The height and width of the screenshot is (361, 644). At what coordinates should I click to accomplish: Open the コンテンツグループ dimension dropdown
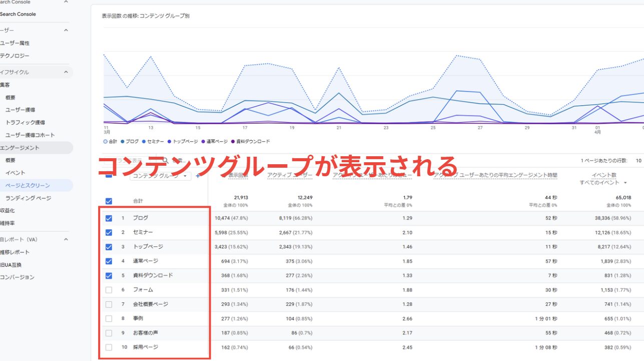click(x=160, y=176)
